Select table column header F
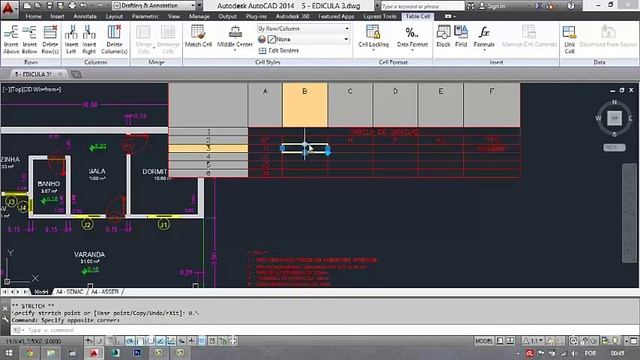Screen dimensions: 640x360 491,104
